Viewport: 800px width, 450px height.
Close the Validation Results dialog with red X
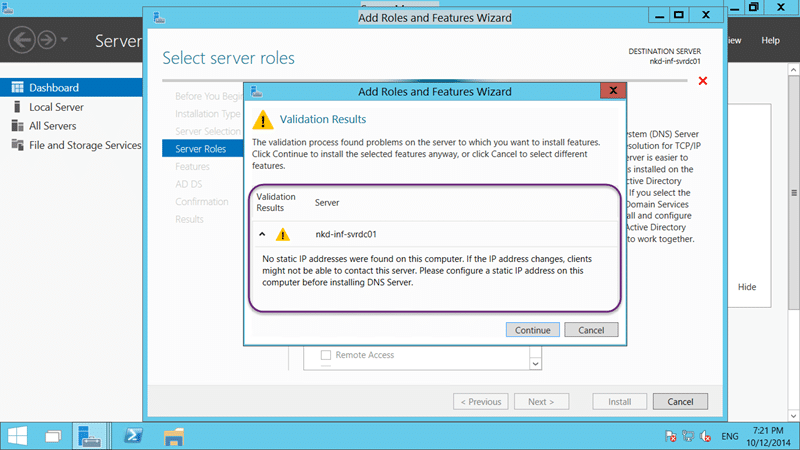click(613, 90)
